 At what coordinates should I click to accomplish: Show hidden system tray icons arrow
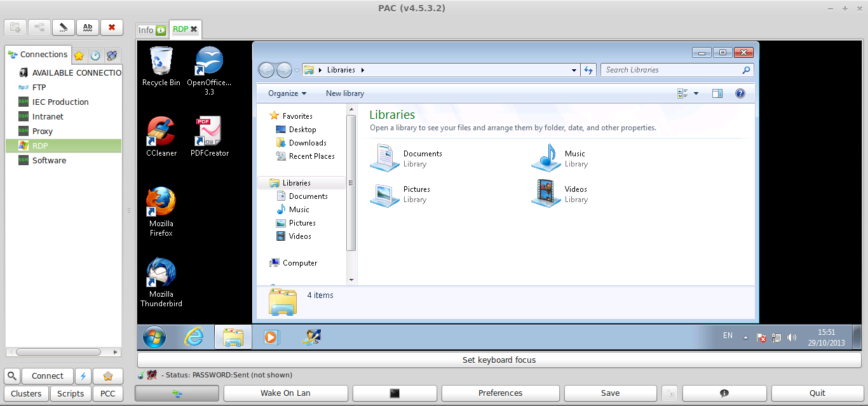[745, 337]
